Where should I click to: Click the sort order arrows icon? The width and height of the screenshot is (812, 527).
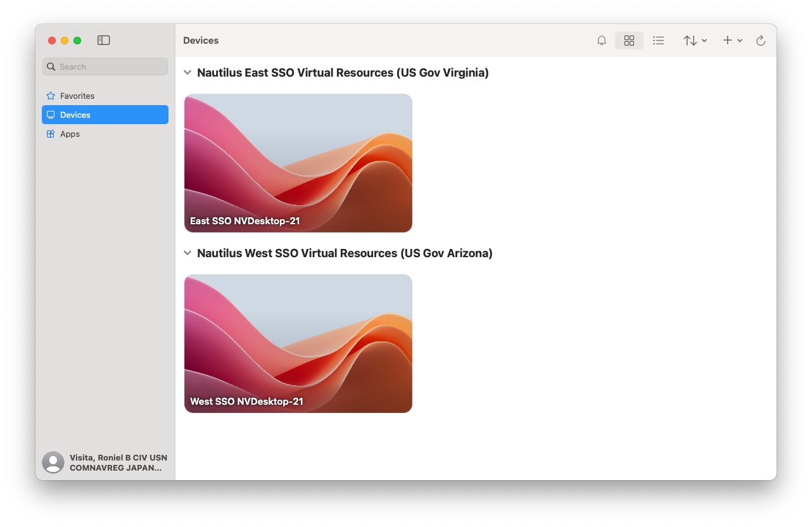(689, 40)
